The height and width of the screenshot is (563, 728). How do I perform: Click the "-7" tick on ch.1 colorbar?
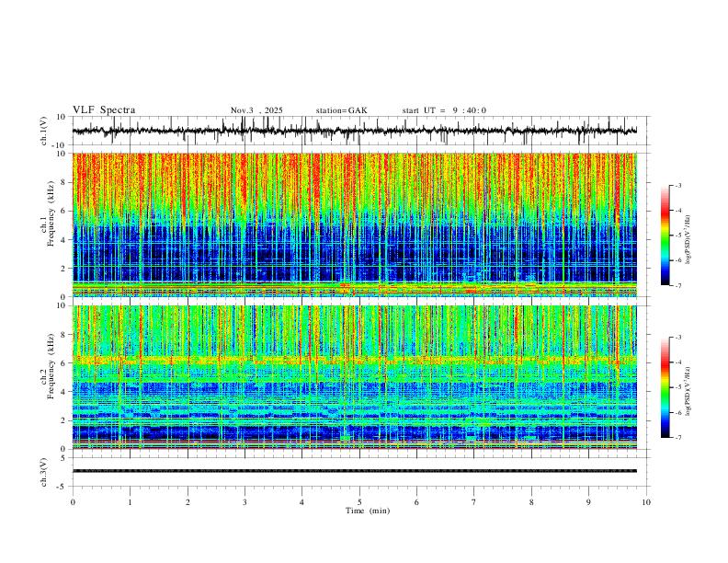(678, 286)
